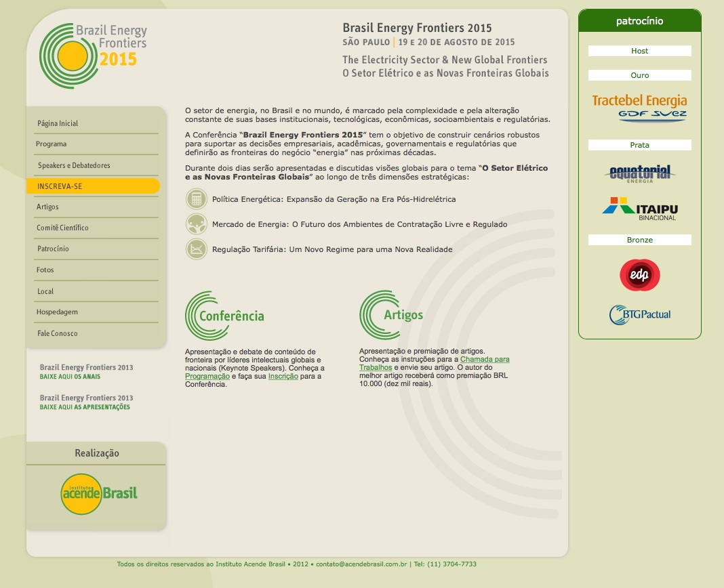
Task: Select Hospedagem in the sidebar
Action: pos(57,312)
